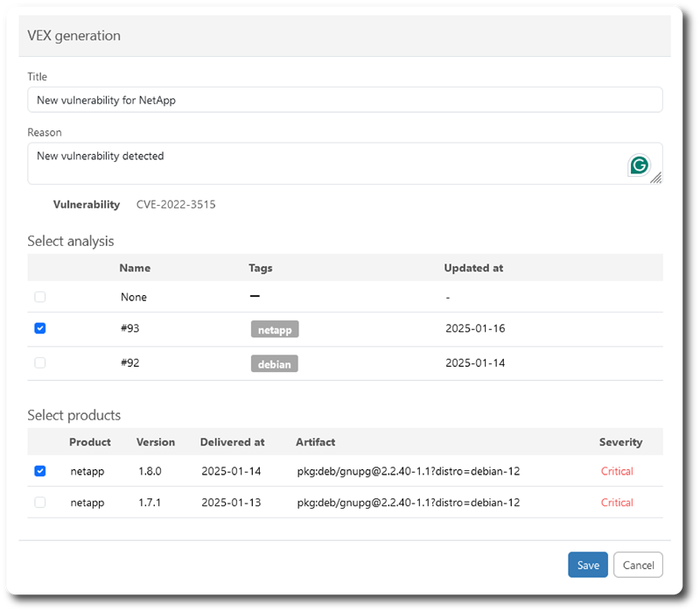
Task: Uncheck the netapp 1.8.0 product checkbox
Action: 40,471
